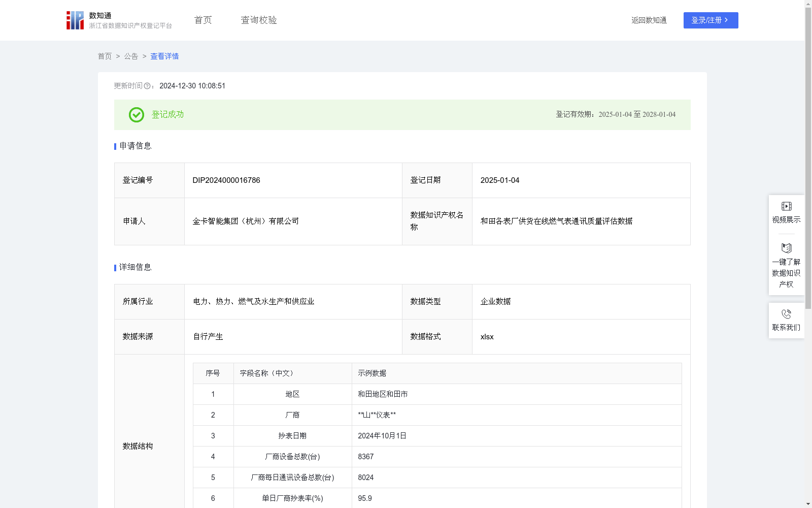Click the 厂商设备总数(台) field cell
This screenshot has height=508, width=812.
292,457
